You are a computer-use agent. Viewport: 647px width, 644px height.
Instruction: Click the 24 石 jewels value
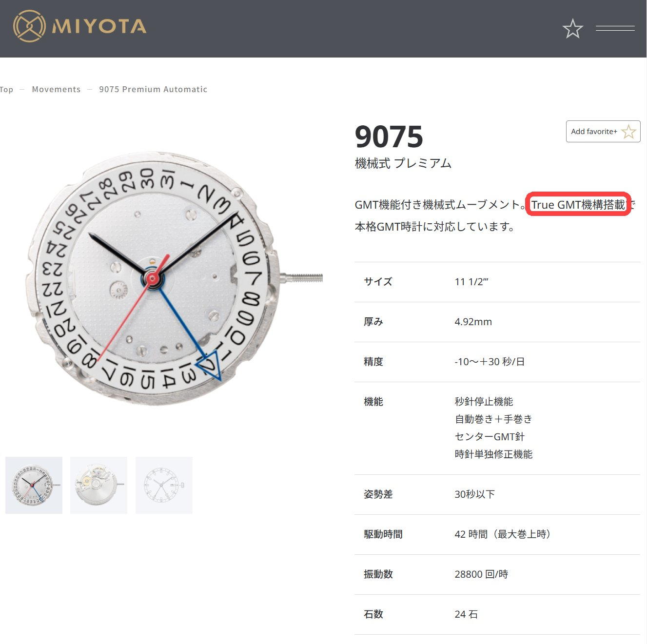pyautogui.click(x=466, y=614)
